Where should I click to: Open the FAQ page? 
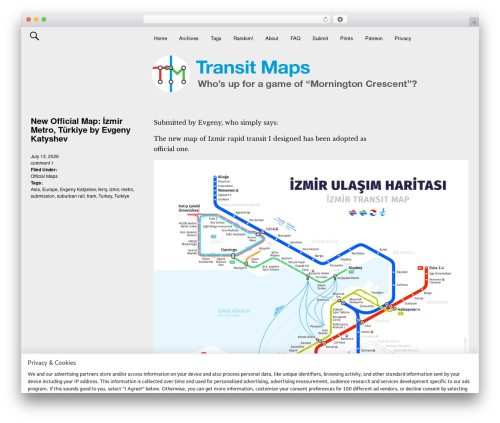295,38
